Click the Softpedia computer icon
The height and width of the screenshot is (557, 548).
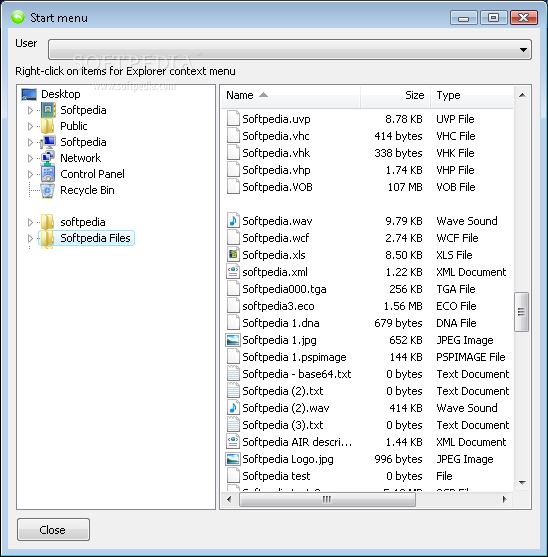[48, 142]
